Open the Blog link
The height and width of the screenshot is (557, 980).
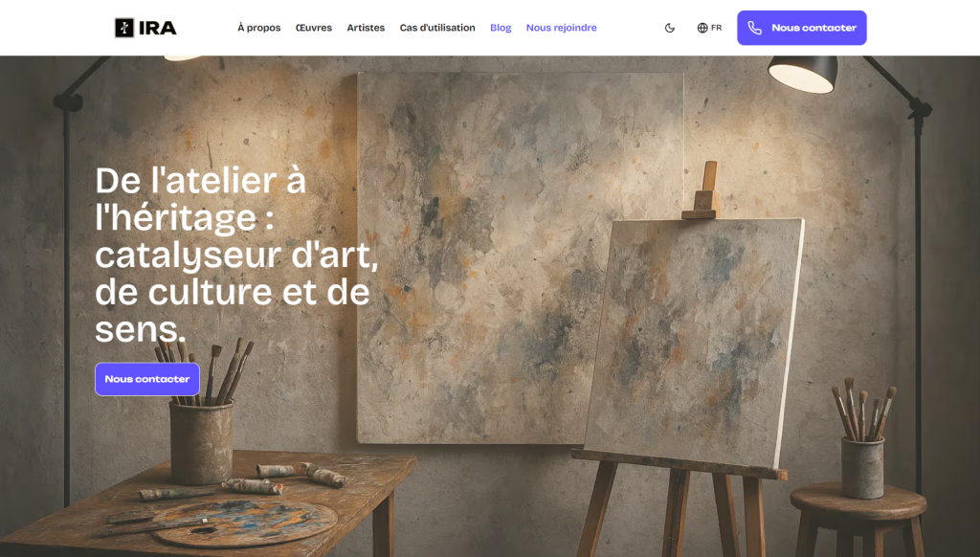[501, 28]
